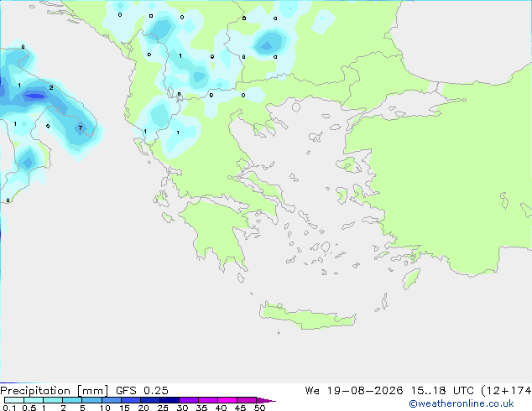Image resolution: width=532 pixels, height=411 pixels.
Task: Click the 0.5 to 1 mm legend swatch
Action: pyautogui.click(x=34, y=400)
